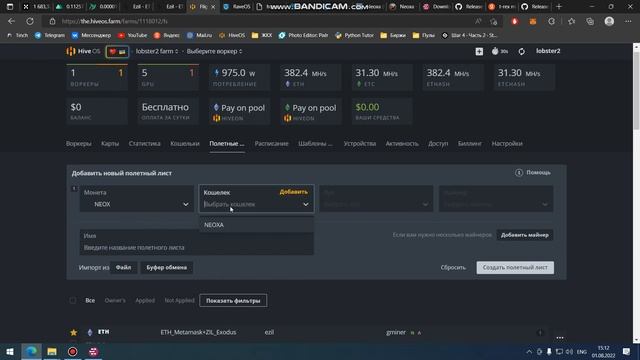Viewport: 640px width, 360px height.
Task: Add new item with the plus icon
Action: [479, 51]
